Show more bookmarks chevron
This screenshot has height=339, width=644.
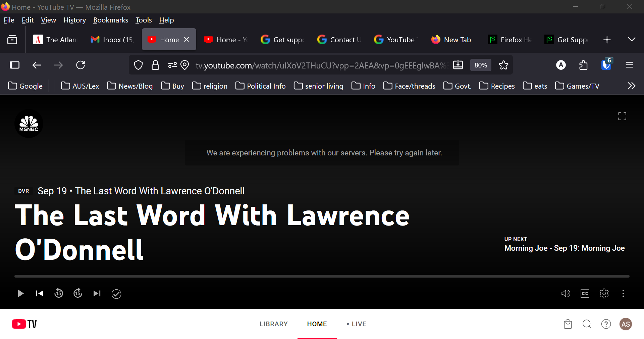click(631, 86)
